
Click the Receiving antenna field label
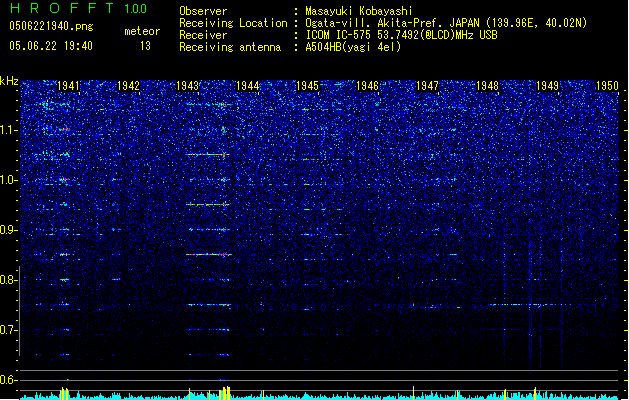click(230, 47)
